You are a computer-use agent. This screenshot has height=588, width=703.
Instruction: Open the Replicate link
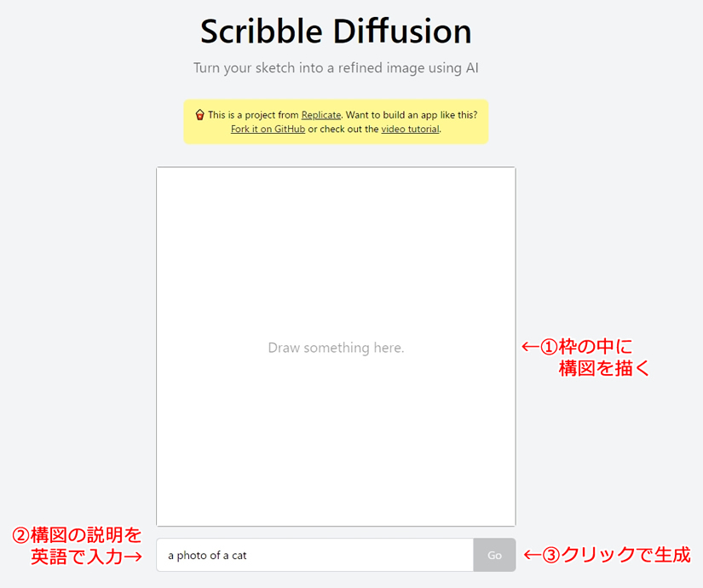pyautogui.click(x=321, y=115)
